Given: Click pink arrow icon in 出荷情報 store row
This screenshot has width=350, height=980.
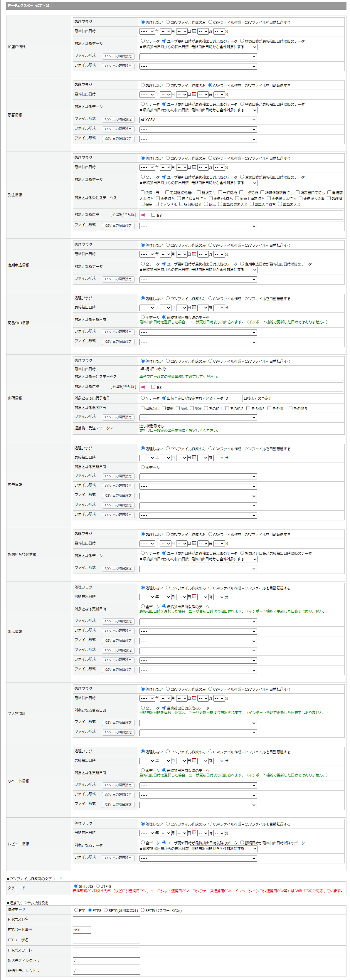Looking at the screenshot, I should click(x=143, y=387).
